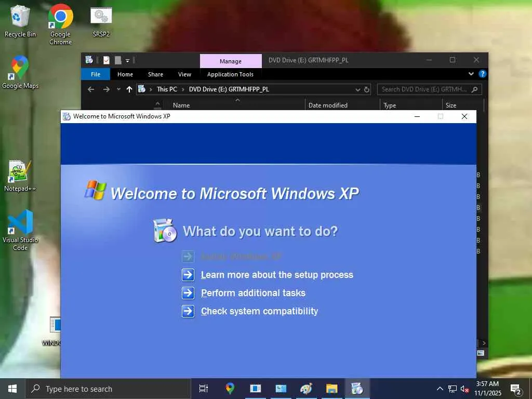This screenshot has width=532, height=399.
Task: Click 'Learn more about the setup process'
Action: [277, 275]
